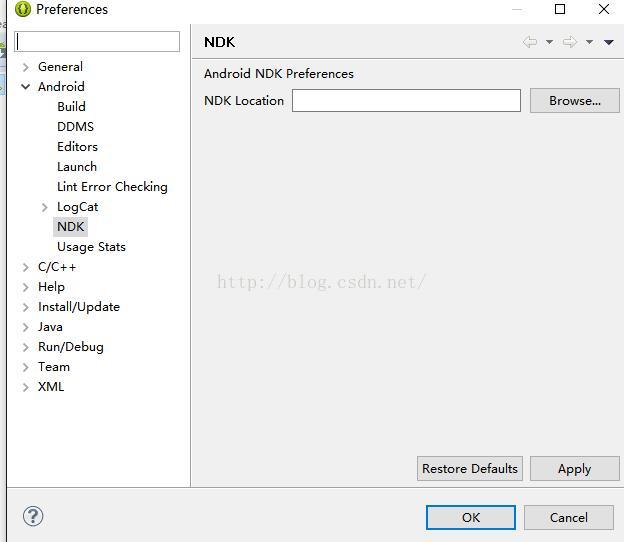Select the Team preferences category
Screen dimensions: 624x542
tap(54, 367)
